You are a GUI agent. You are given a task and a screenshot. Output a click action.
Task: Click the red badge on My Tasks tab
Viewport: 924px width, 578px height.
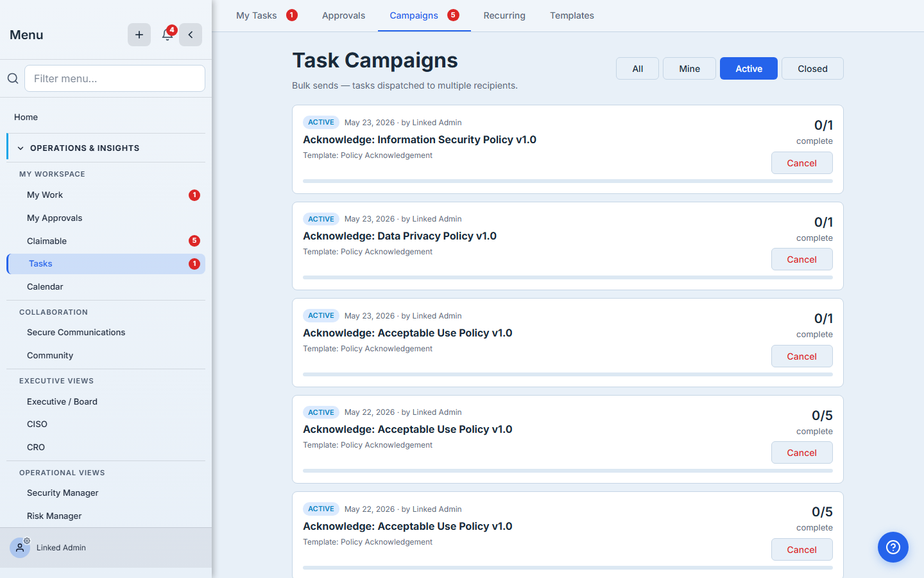[292, 15]
